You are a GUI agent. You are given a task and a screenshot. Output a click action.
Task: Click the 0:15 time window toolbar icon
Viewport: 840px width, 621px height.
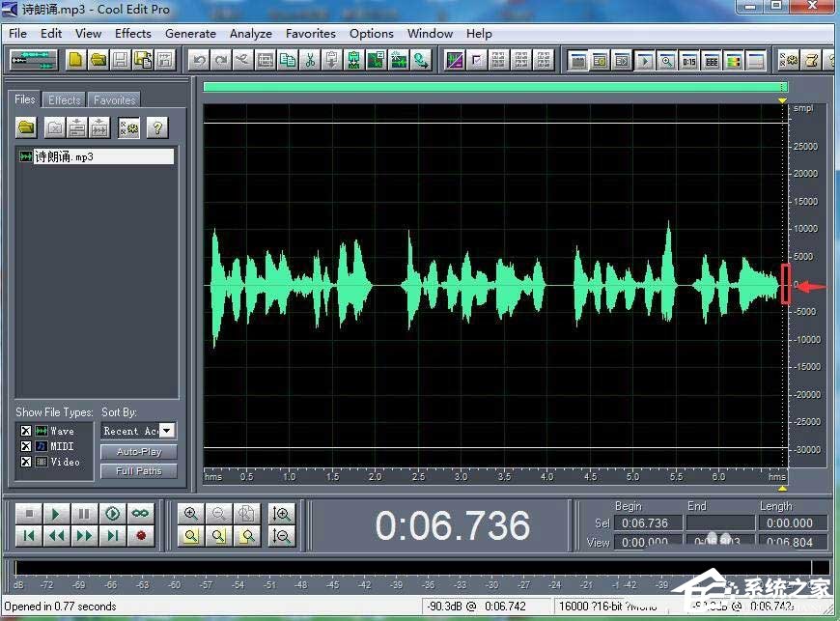pos(689,61)
